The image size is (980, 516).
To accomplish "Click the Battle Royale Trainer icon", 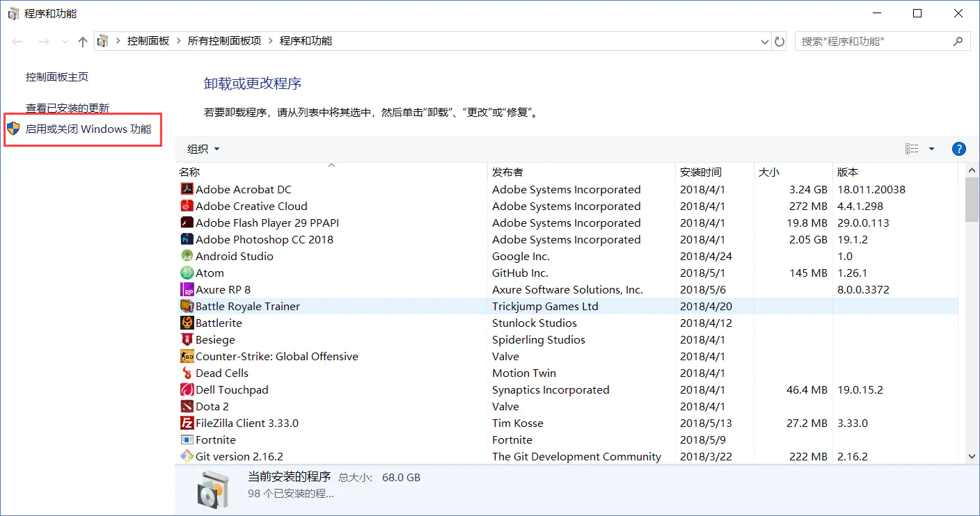I will tap(187, 306).
